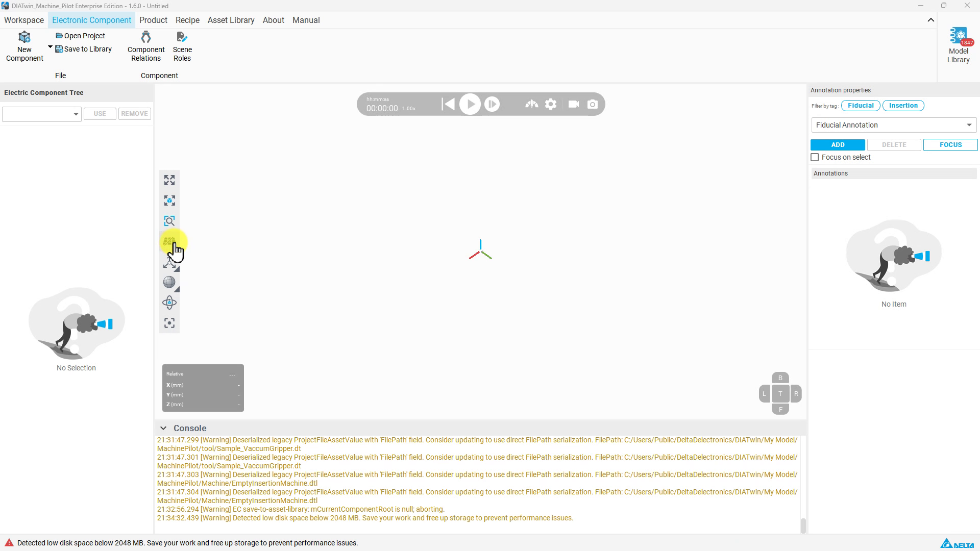Open the Relative coordinates options menu
Image resolution: width=980 pixels, height=551 pixels.
coord(232,374)
